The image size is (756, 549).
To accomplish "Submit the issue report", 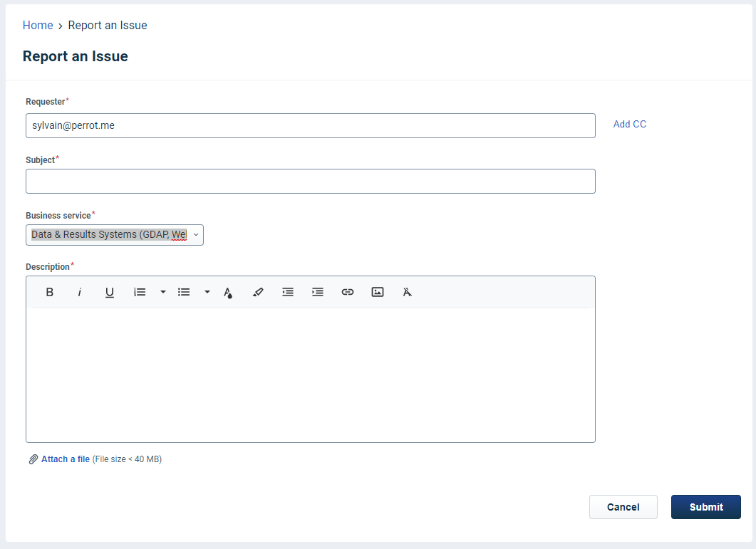I will pyautogui.click(x=705, y=507).
